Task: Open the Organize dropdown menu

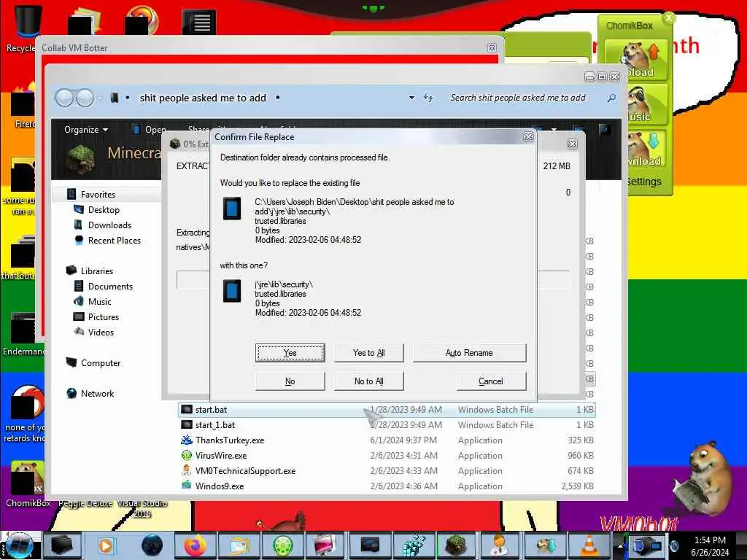Action: [x=86, y=130]
